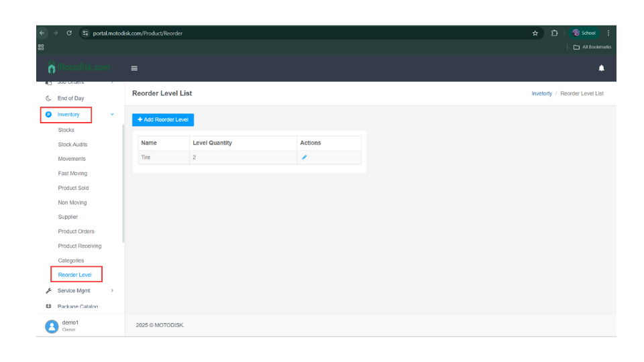Click the Motodisk.com logo
Screen dimensions: 644x362
(x=79, y=68)
